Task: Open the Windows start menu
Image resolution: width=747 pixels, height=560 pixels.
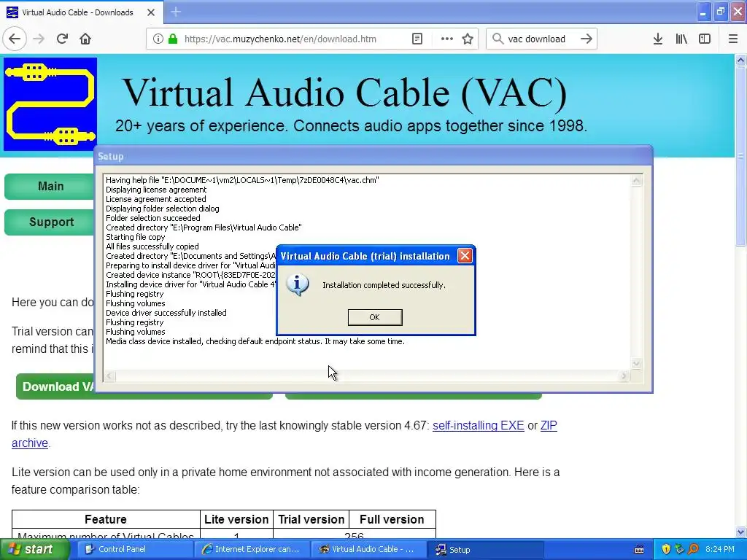Action: (34, 549)
